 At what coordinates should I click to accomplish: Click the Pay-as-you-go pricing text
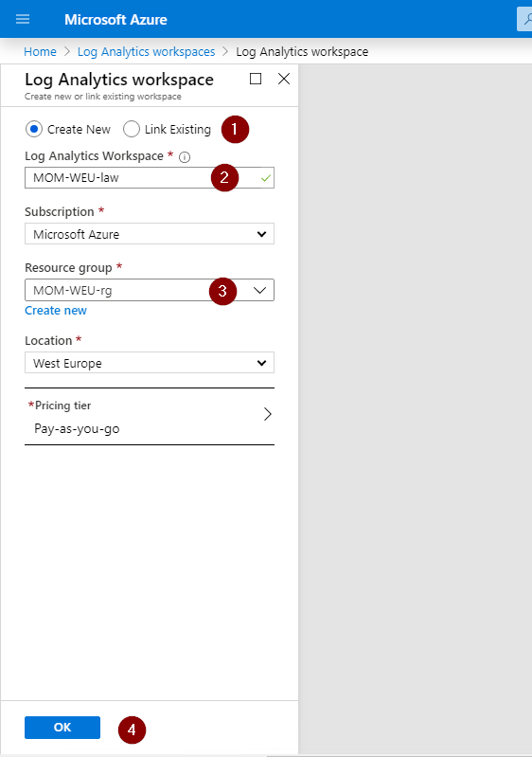(77, 428)
